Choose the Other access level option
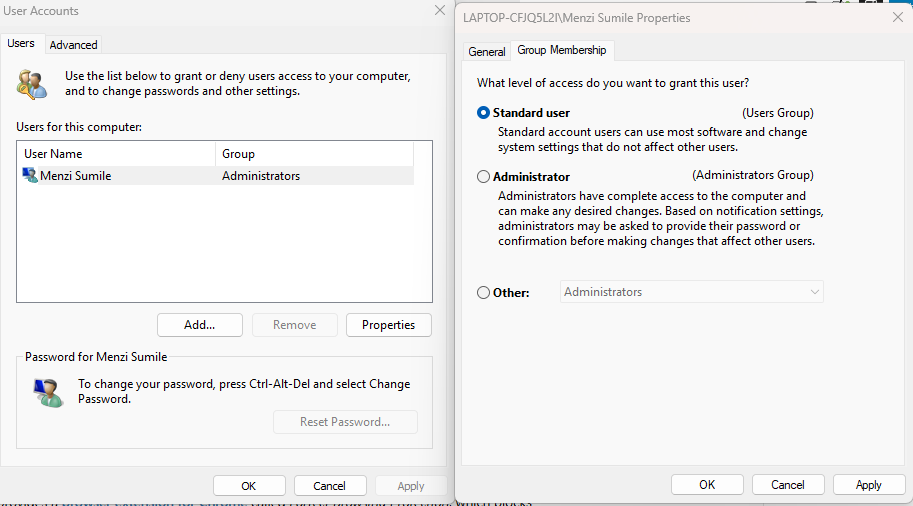The width and height of the screenshot is (913, 506). [x=484, y=293]
